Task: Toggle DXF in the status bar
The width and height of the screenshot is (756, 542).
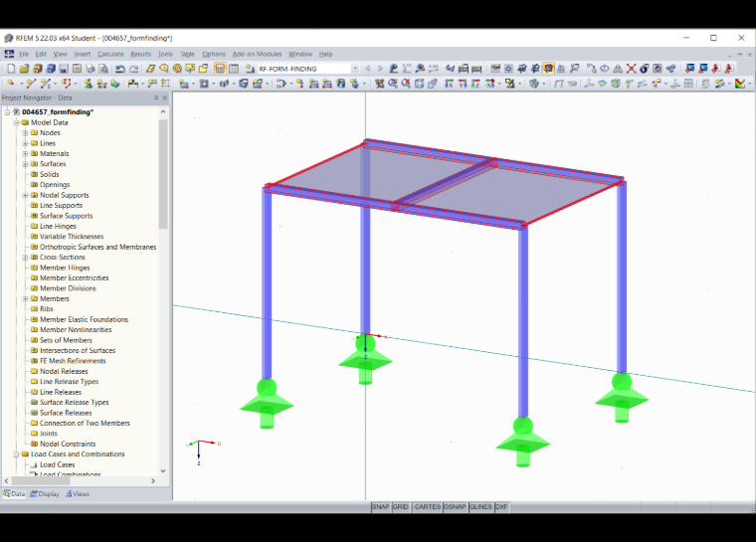Action: 502,507
